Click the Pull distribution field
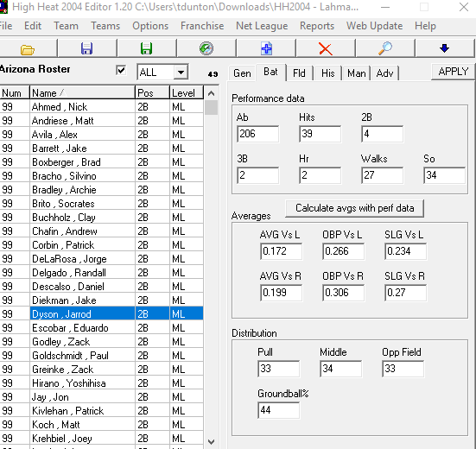The width and height of the screenshot is (476, 449). pyautogui.click(x=279, y=369)
